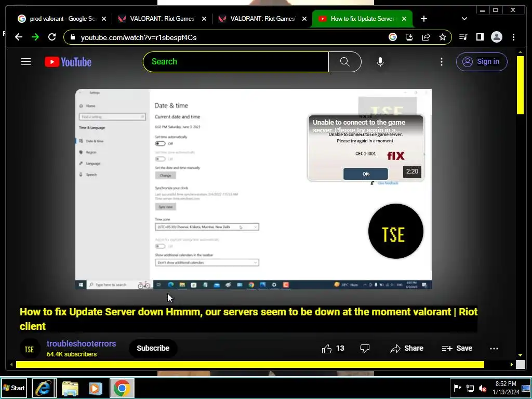Focus the YouTube Search field
This screenshot has height=399, width=532.
point(236,62)
